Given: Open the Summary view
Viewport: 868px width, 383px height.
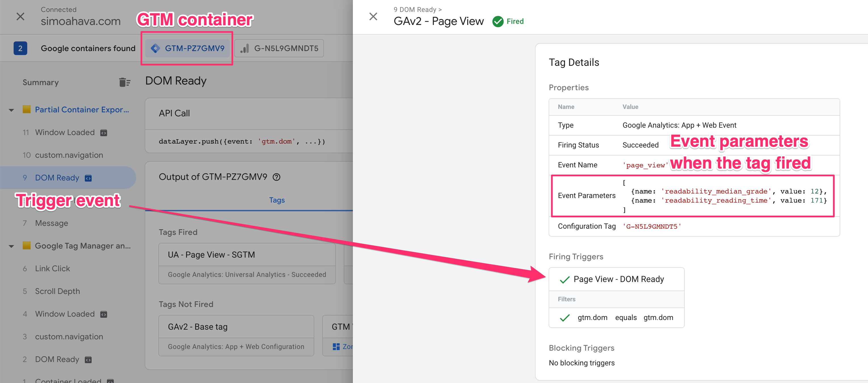Looking at the screenshot, I should 41,82.
